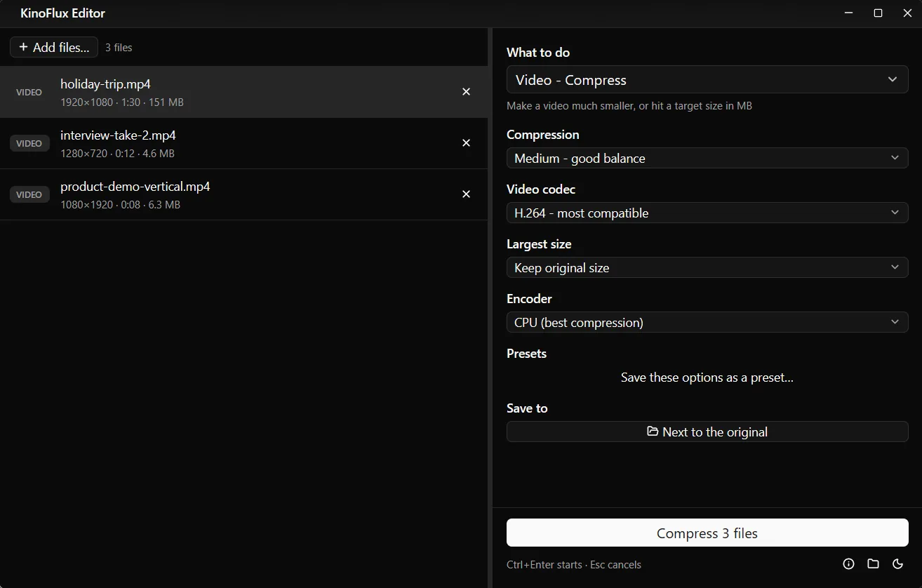Select the product-demo-vertical.mp4 file name
This screenshot has width=922, height=588.
tap(135, 187)
